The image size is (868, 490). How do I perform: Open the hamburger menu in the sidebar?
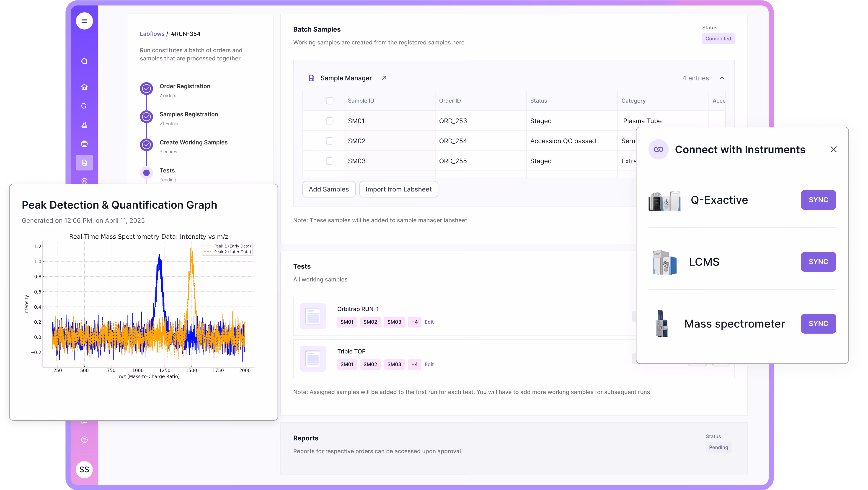click(x=84, y=21)
